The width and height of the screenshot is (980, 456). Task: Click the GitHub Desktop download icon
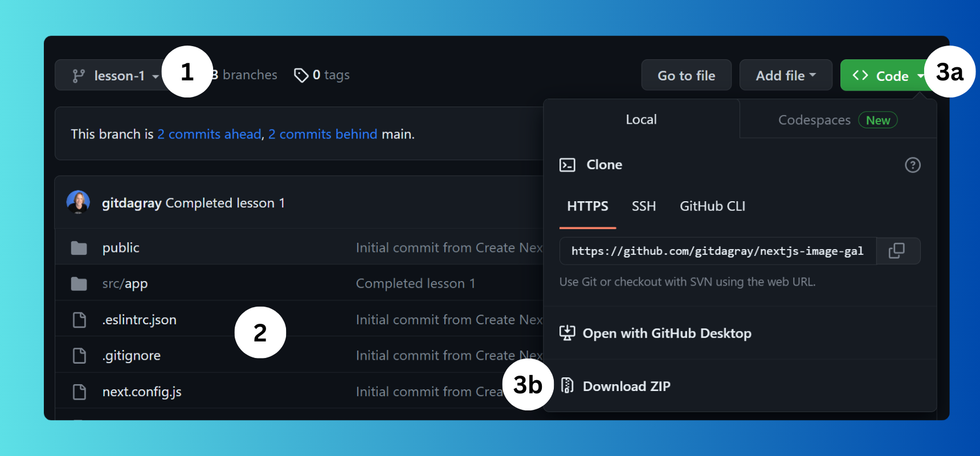tap(567, 333)
